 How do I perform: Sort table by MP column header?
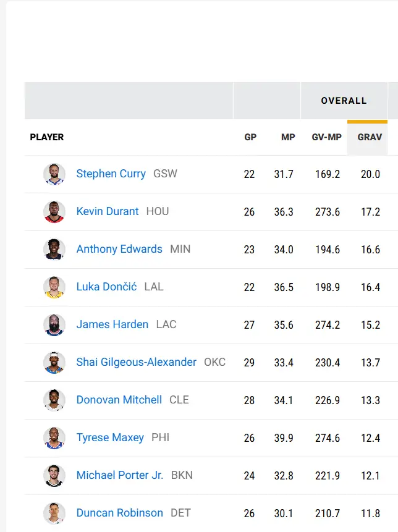288,137
